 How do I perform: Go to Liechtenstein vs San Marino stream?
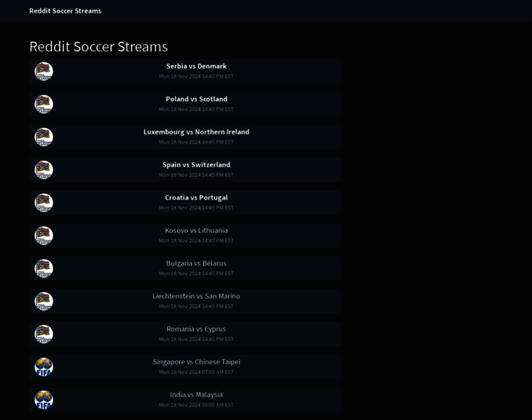pyautogui.click(x=196, y=296)
